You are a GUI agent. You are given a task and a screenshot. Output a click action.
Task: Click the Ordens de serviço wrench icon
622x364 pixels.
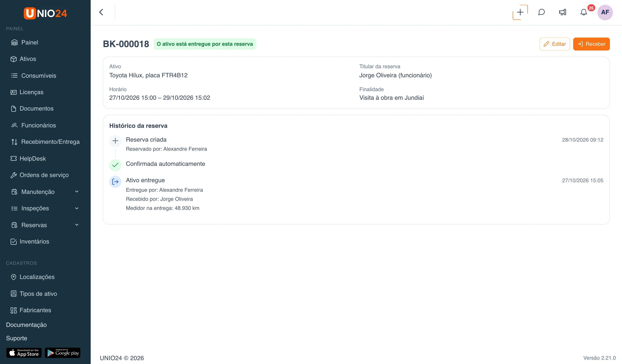coord(14,175)
